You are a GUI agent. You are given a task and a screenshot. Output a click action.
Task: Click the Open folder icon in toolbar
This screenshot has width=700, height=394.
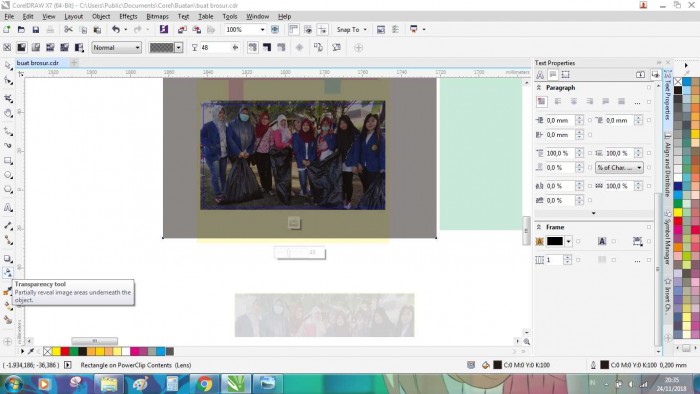point(21,29)
